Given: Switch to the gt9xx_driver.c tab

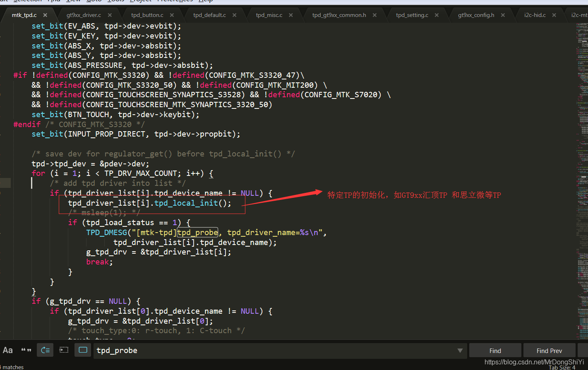Looking at the screenshot, I should (84, 15).
